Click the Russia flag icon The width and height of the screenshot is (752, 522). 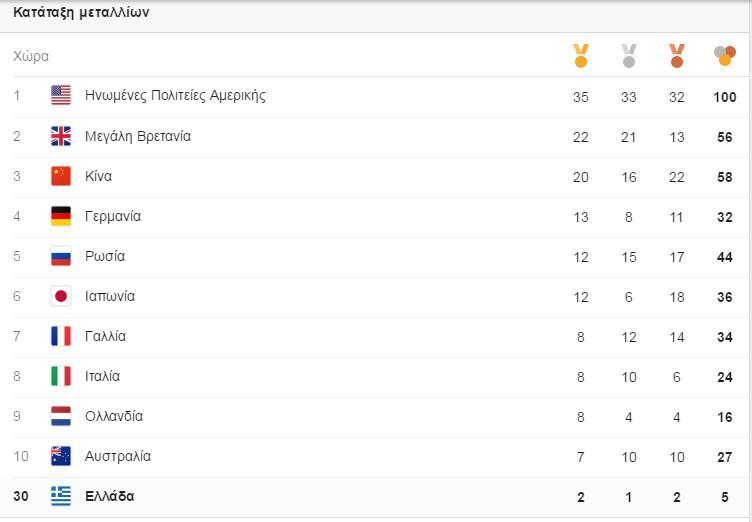(x=61, y=256)
